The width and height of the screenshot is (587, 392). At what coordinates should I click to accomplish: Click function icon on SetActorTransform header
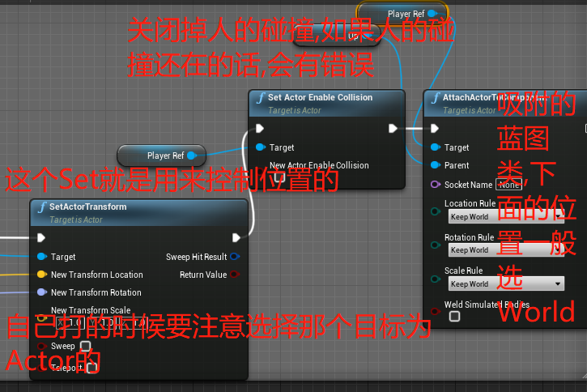click(42, 207)
